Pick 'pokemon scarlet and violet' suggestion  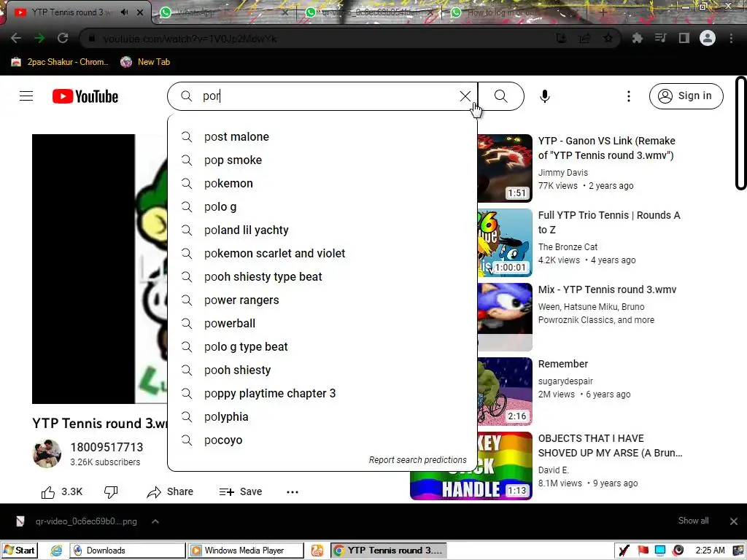click(322, 253)
